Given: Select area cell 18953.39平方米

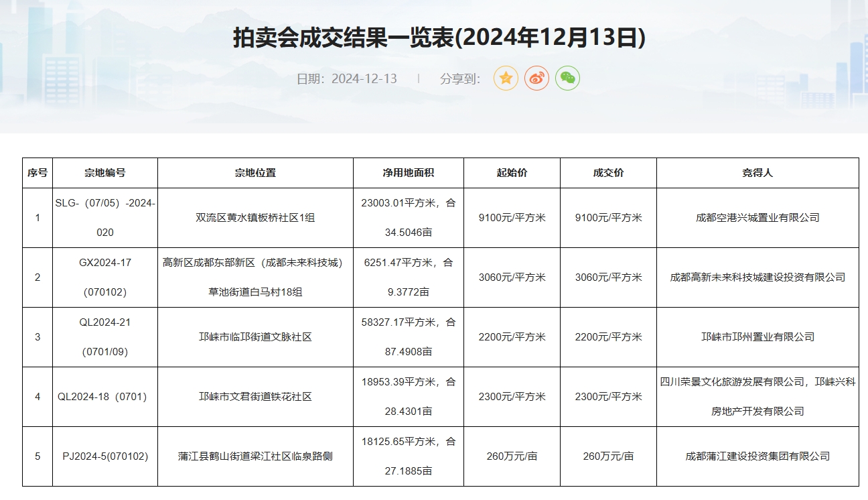Looking at the screenshot, I should click(409, 397).
